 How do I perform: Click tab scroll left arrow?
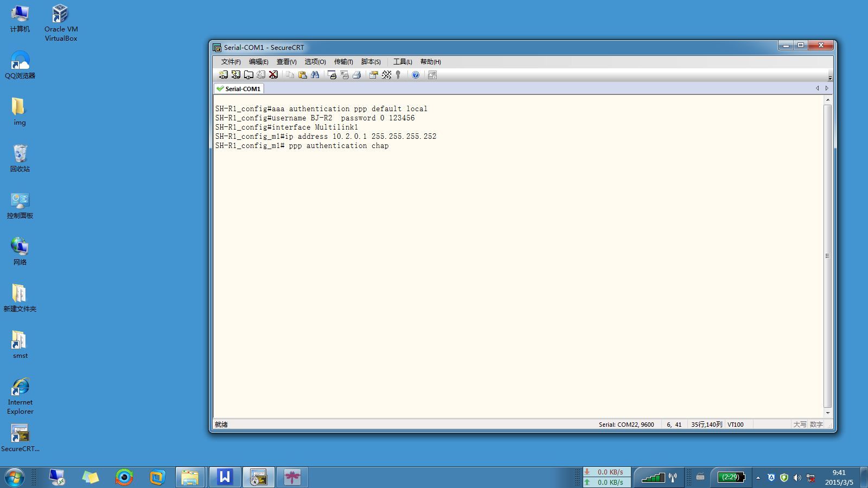click(818, 88)
